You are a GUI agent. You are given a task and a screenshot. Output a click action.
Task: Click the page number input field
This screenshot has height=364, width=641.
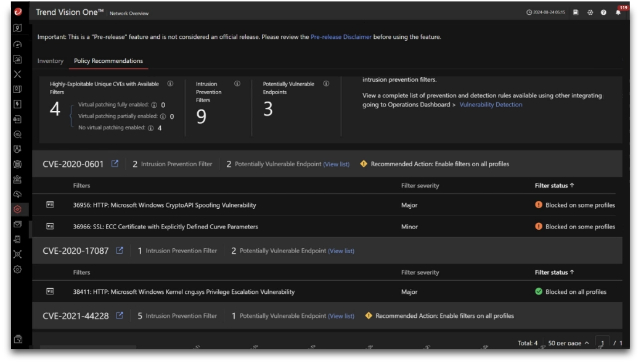pos(602,343)
